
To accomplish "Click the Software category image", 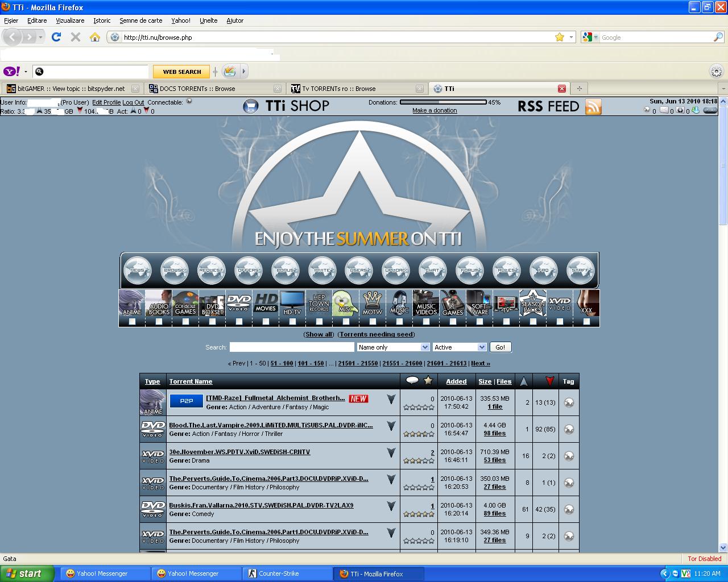I will [479, 303].
